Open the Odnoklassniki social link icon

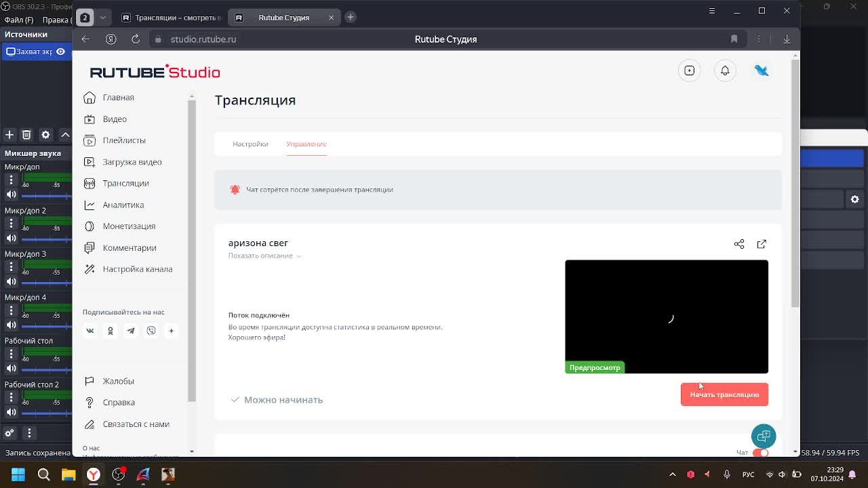110,331
